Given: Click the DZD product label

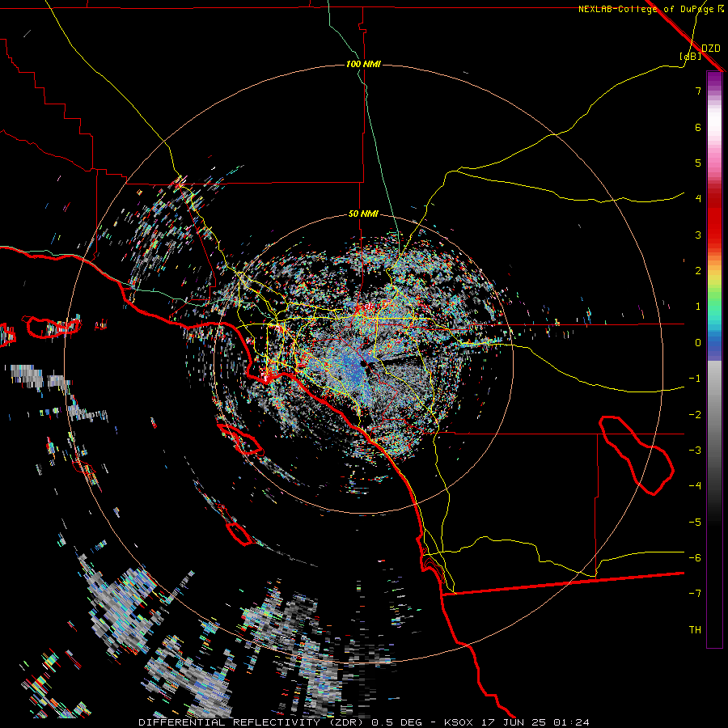Looking at the screenshot, I should pyautogui.click(x=711, y=49).
